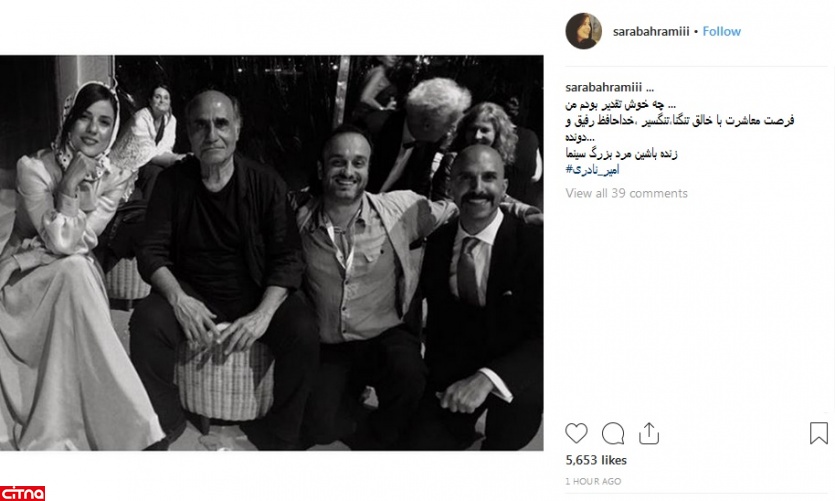Open the '1 HOUR AGO' timestamp link
The width and height of the screenshot is (835, 501).
[x=593, y=481]
